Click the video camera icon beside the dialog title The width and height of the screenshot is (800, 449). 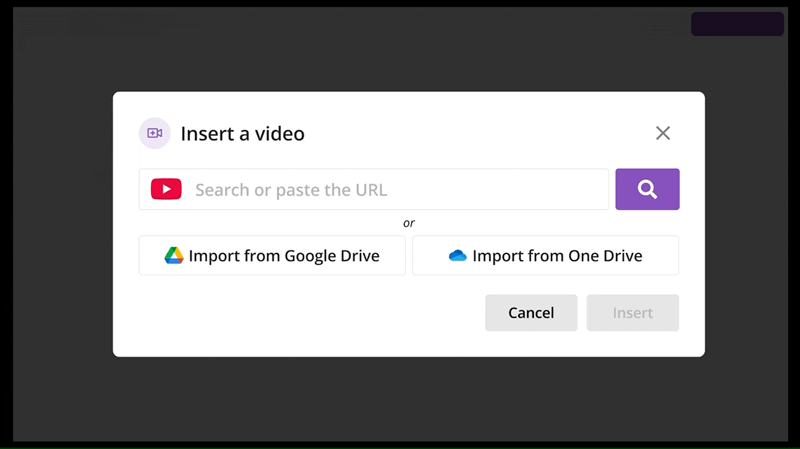coord(154,133)
